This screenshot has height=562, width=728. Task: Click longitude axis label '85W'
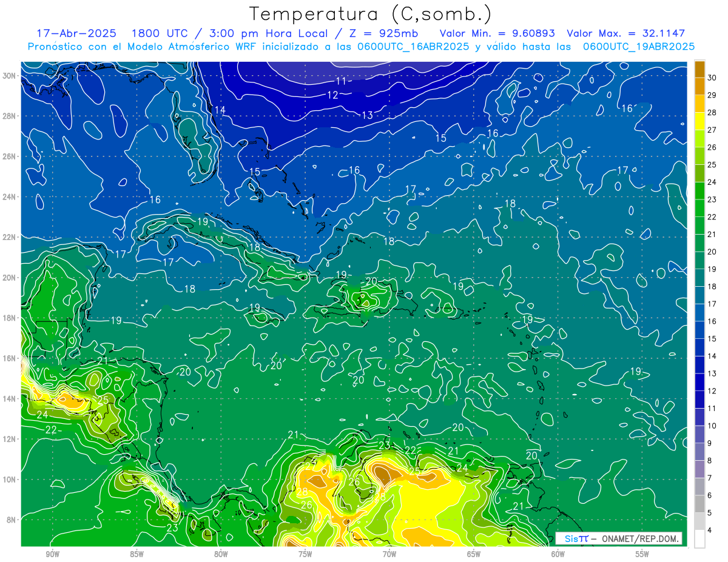[x=136, y=554]
